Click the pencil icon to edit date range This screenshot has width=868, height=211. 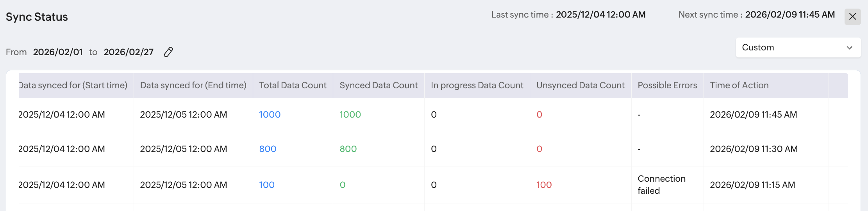point(168,52)
